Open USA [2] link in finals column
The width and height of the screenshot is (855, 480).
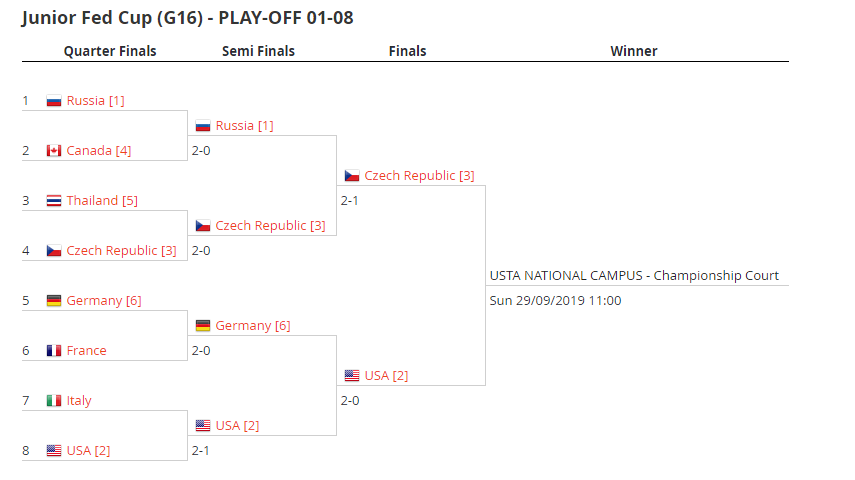coord(386,376)
